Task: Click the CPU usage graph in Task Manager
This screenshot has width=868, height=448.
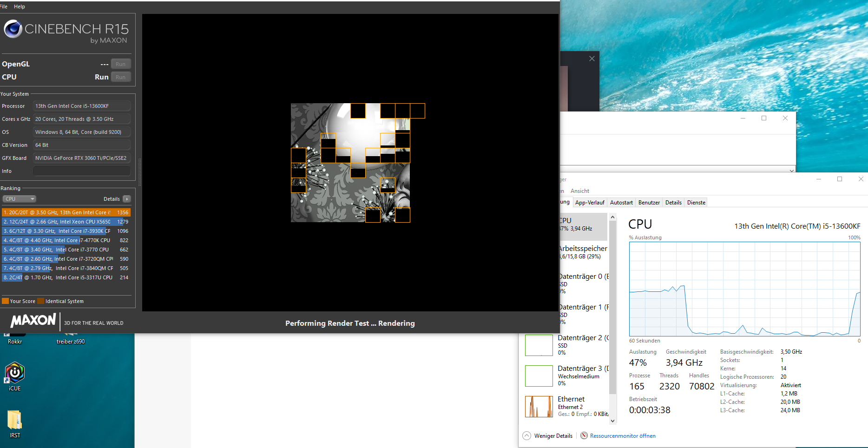Action: pos(745,289)
